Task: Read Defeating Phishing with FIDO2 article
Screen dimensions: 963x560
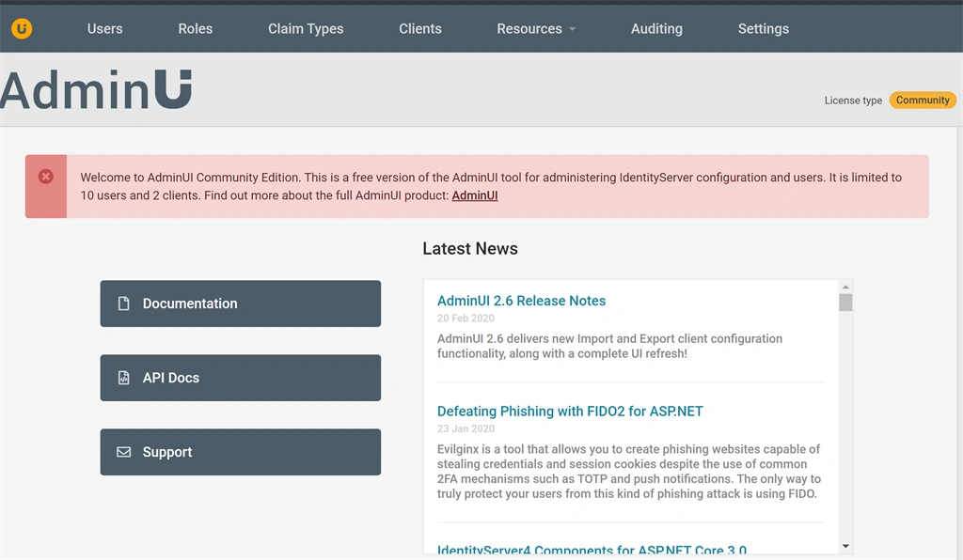Action: pos(570,411)
